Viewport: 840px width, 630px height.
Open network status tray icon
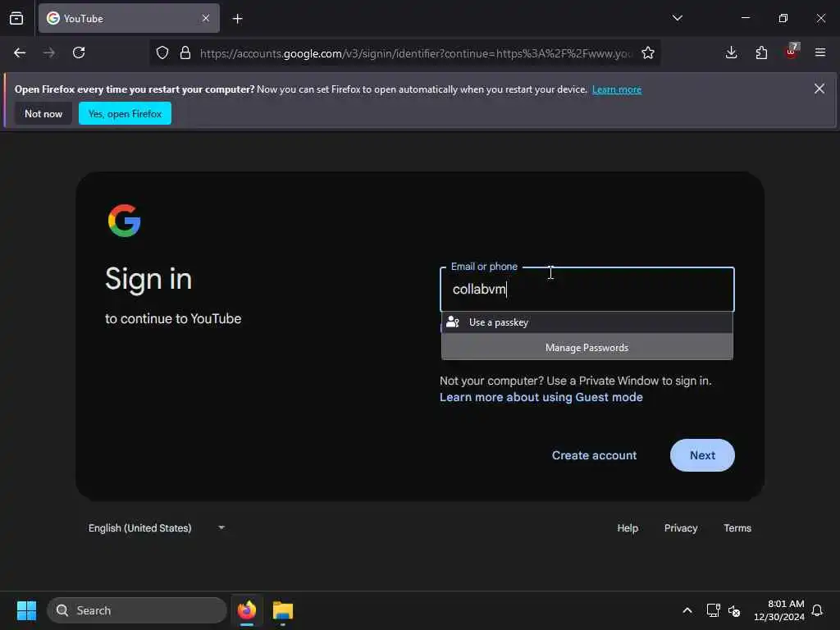coord(713,610)
